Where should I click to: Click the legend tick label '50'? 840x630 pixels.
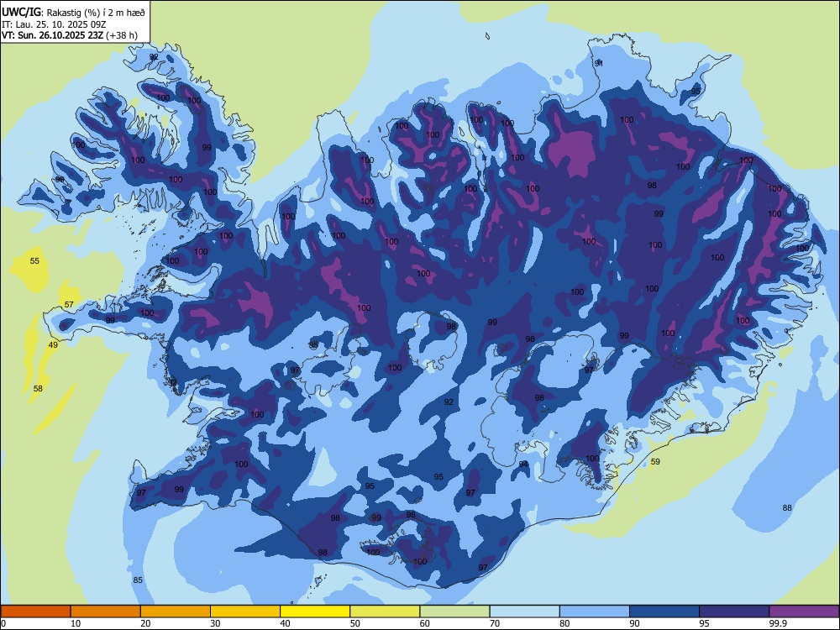coord(355,623)
